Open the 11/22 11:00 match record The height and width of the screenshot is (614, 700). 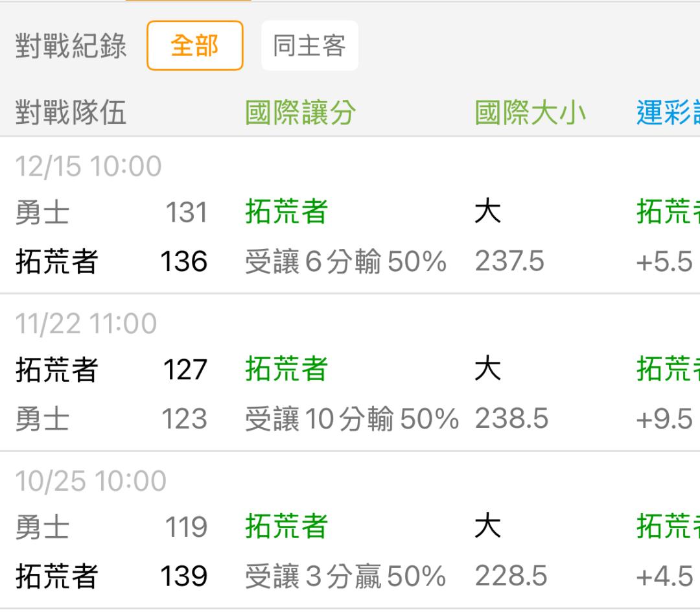coord(86,324)
